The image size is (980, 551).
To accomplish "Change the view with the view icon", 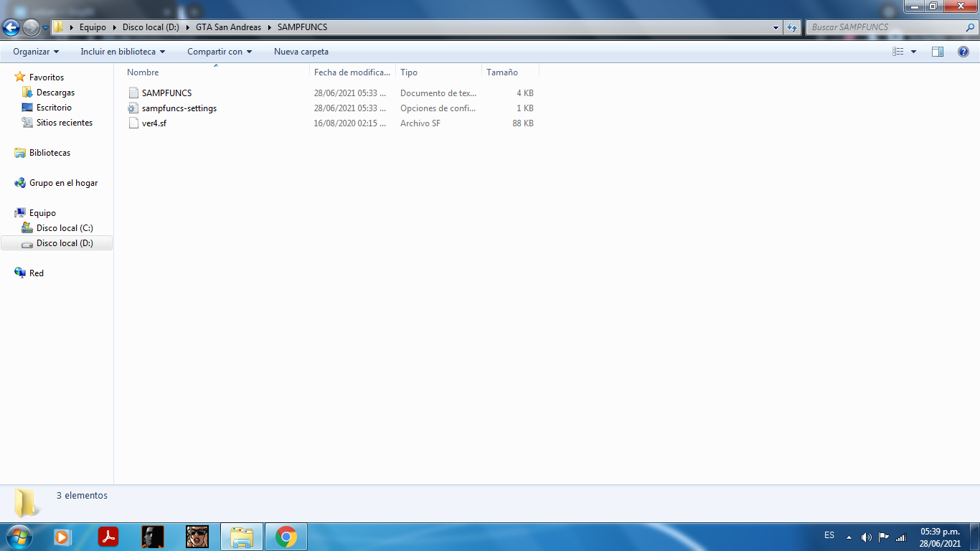I will pos(898,52).
